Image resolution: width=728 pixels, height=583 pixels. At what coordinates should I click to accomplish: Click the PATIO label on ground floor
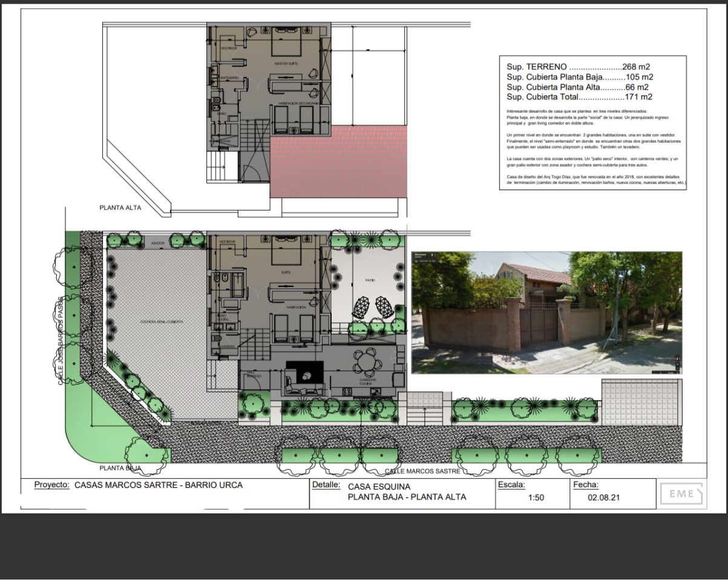pyautogui.click(x=370, y=281)
